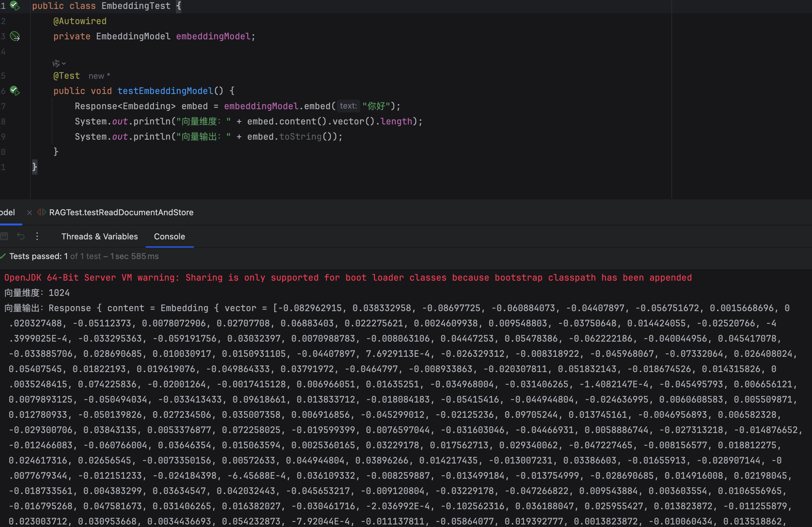Switch to the Threads & Variables tab
Viewport: 812px width, 527px height.
pyautogui.click(x=99, y=237)
